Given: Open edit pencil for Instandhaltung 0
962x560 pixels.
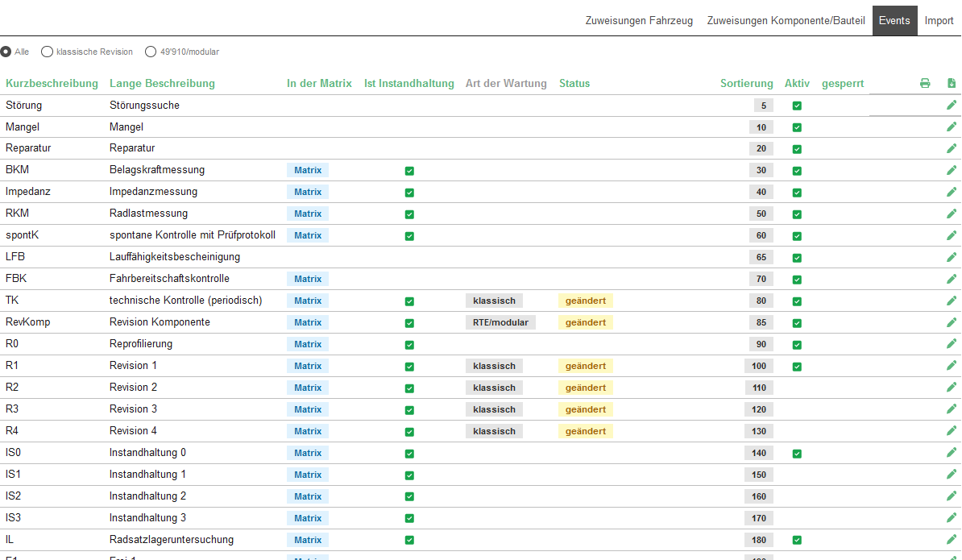Looking at the screenshot, I should (952, 453).
